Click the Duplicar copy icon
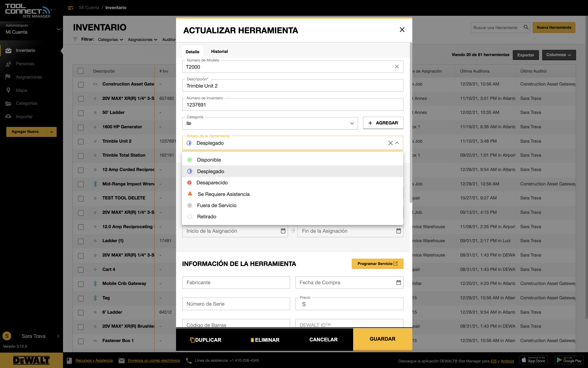This screenshot has height=368, width=588. click(x=192, y=340)
